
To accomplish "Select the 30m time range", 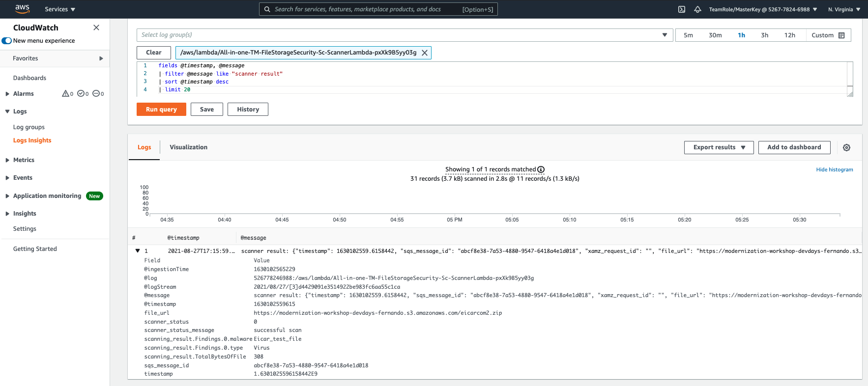I will [x=715, y=35].
